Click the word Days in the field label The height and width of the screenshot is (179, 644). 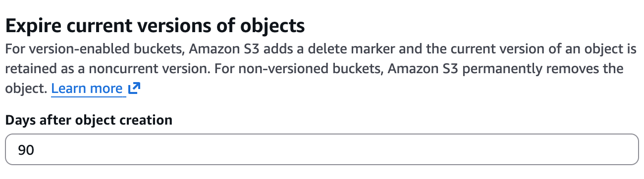18,120
